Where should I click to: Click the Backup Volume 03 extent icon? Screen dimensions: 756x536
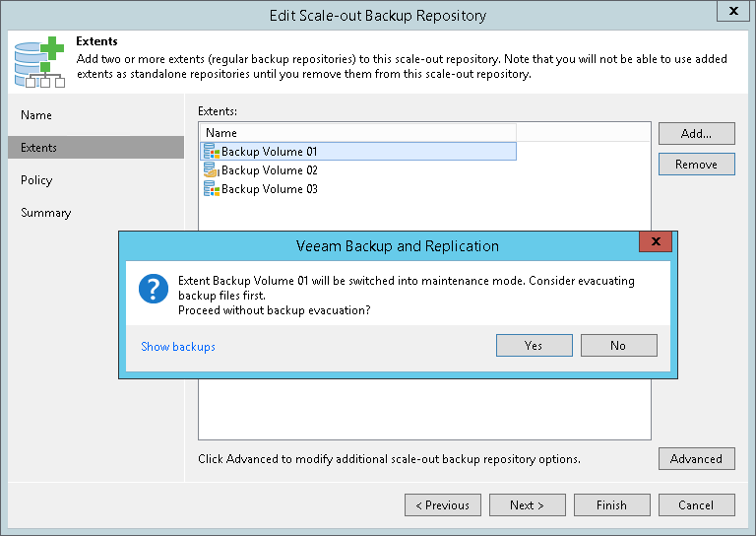pos(212,189)
